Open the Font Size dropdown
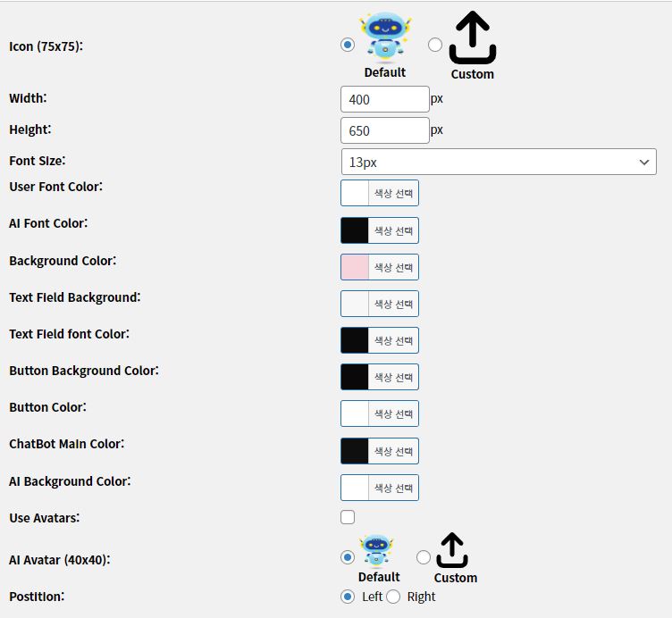Viewport: 672px width, 618px height. [499, 162]
